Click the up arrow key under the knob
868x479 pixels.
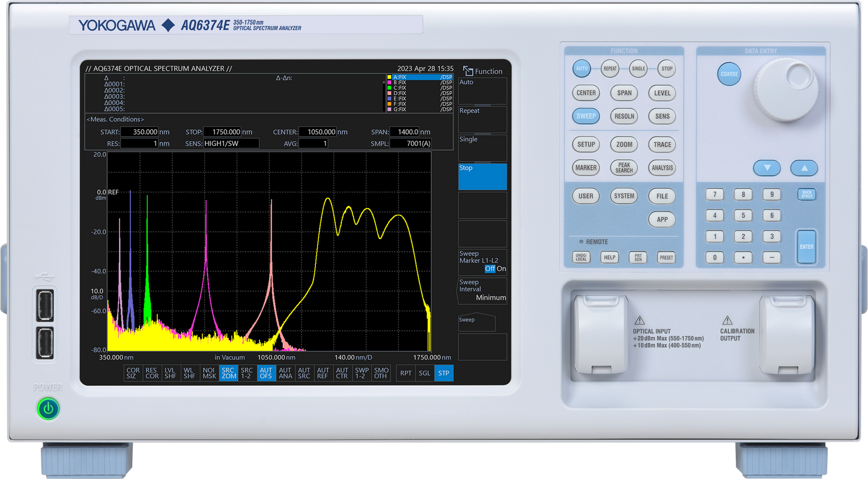coord(804,168)
